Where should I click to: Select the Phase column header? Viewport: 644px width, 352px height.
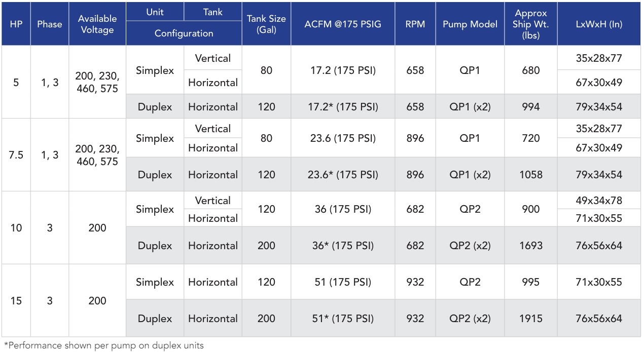point(50,24)
